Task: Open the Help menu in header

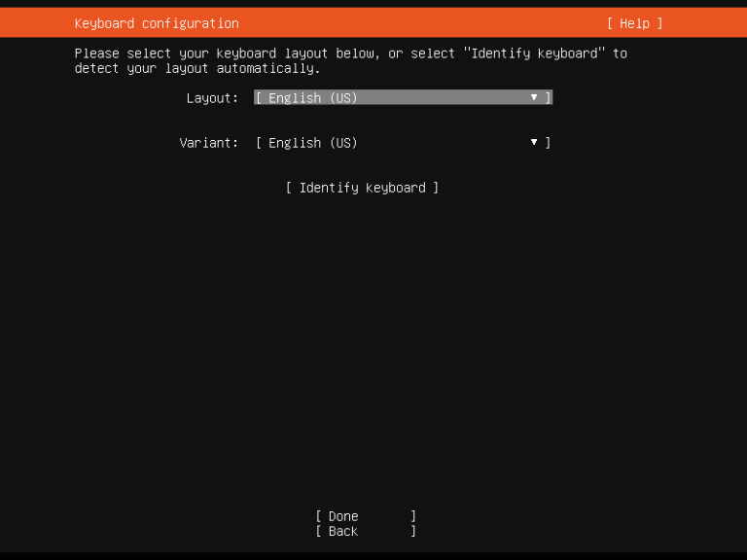Action: 634,23
